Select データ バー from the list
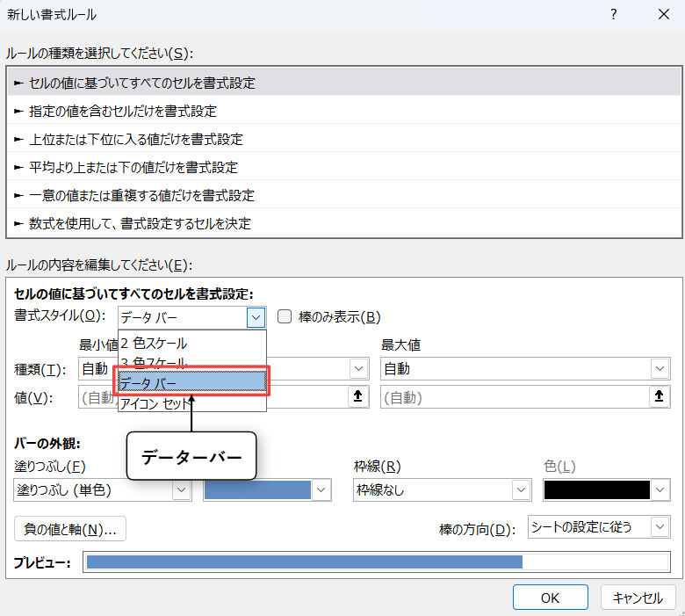 tap(191, 382)
